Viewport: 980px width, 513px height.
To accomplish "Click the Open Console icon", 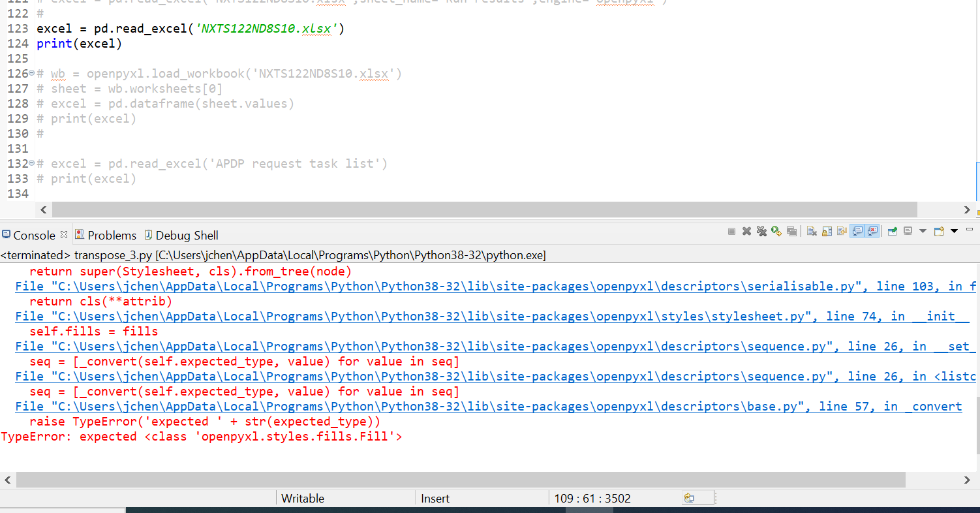I will 939,231.
